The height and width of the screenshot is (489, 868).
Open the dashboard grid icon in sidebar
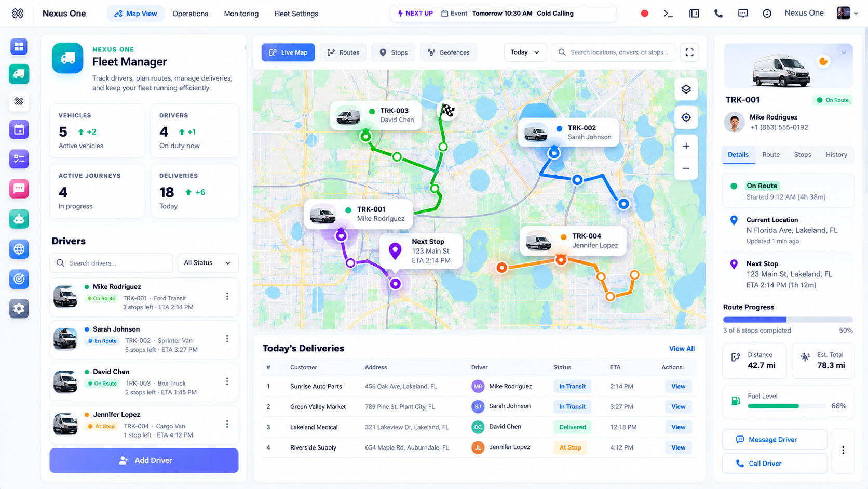click(19, 47)
